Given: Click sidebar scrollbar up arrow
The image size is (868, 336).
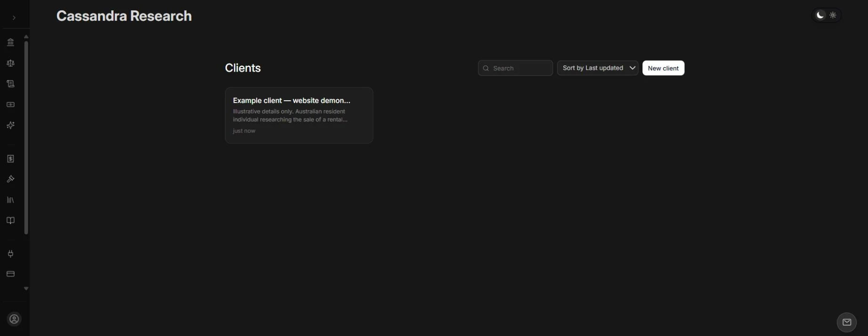Looking at the screenshot, I should (x=26, y=37).
